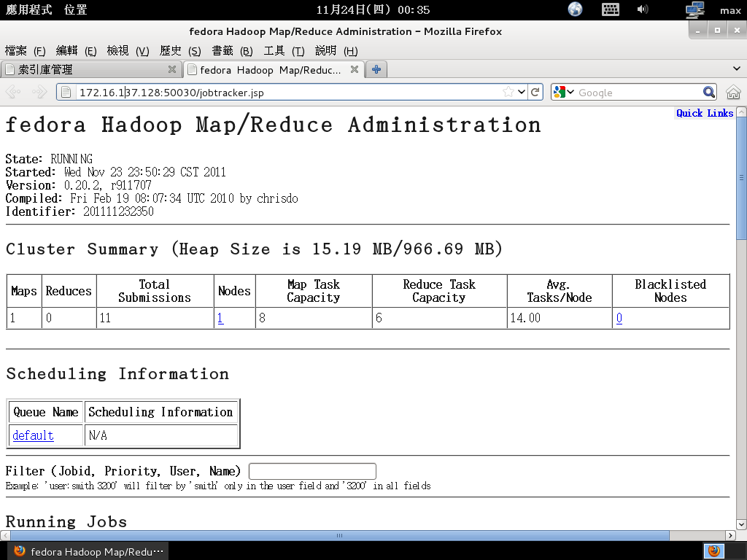747x560 pixels.
Task: Open the 歷史 (S) menu
Action: point(179,50)
